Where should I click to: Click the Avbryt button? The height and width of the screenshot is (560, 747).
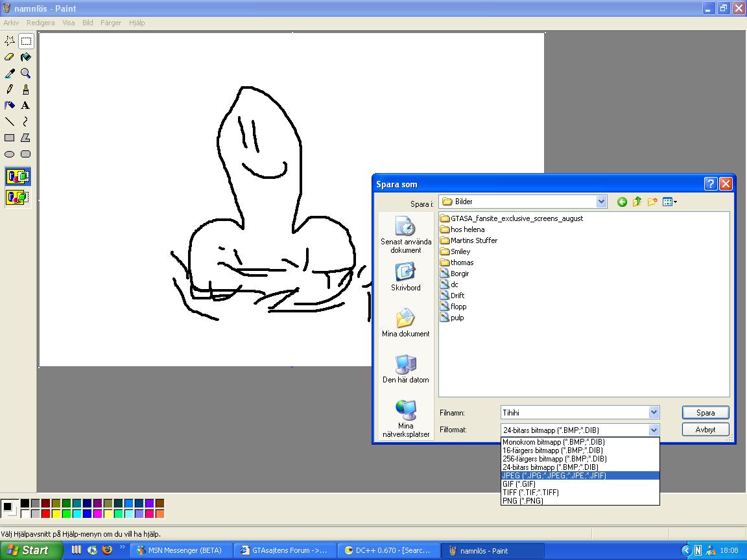pos(705,430)
